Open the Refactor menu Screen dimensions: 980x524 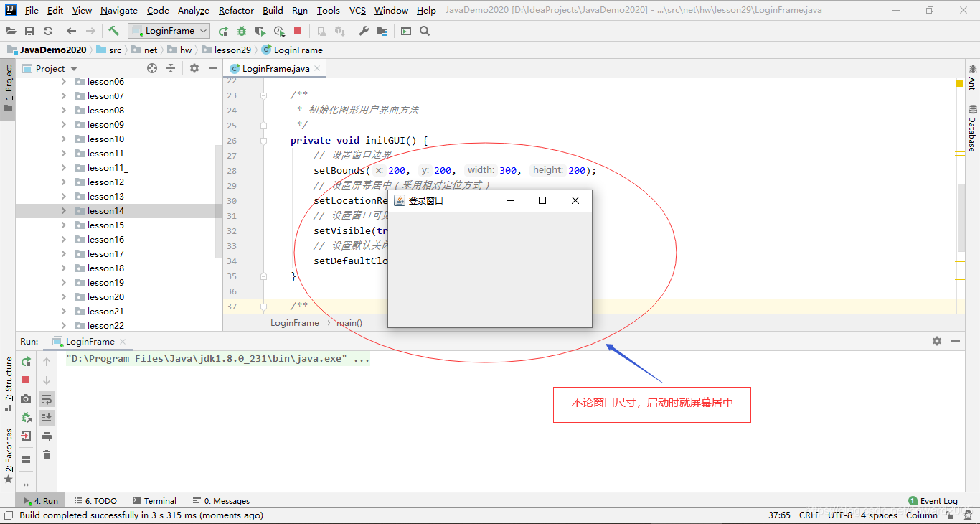tap(237, 10)
